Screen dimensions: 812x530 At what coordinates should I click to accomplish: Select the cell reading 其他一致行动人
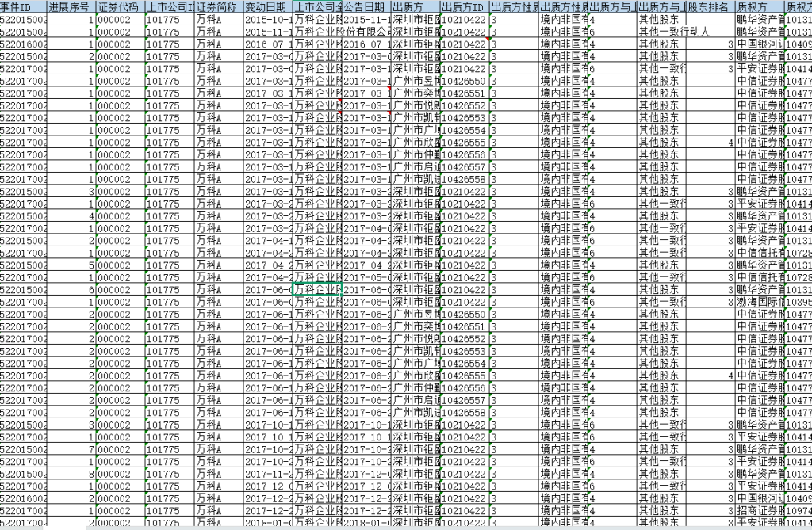click(673, 32)
